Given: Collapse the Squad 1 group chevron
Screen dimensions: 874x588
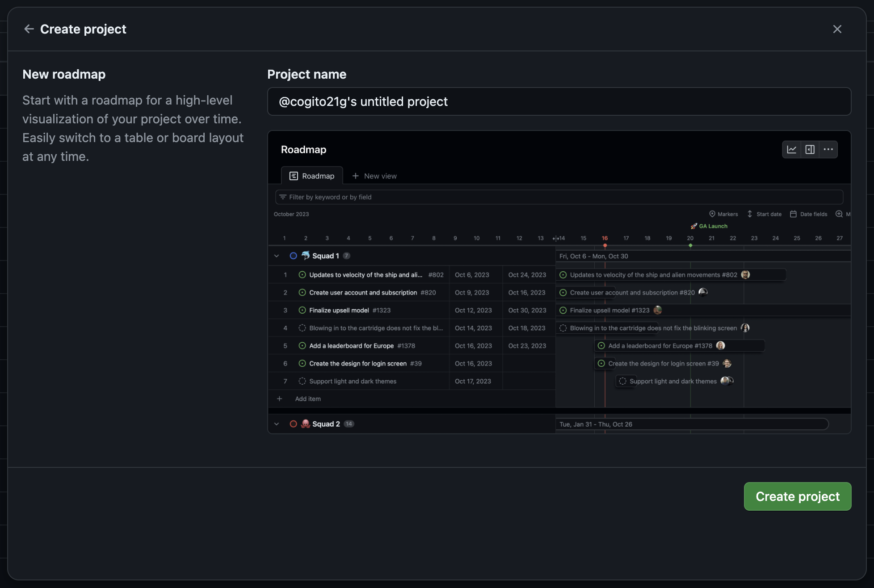Looking at the screenshot, I should pos(277,256).
